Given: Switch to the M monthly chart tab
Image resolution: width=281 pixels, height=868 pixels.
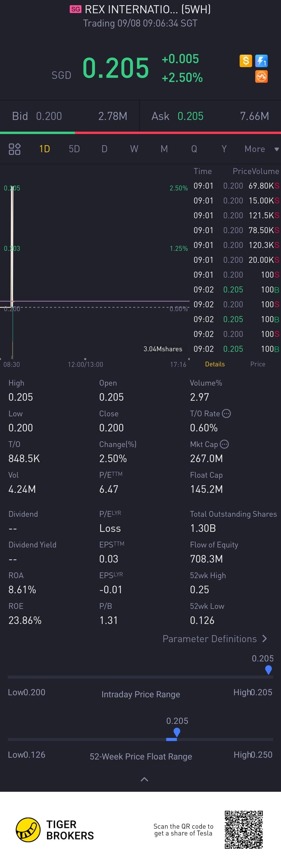Looking at the screenshot, I should tap(164, 149).
